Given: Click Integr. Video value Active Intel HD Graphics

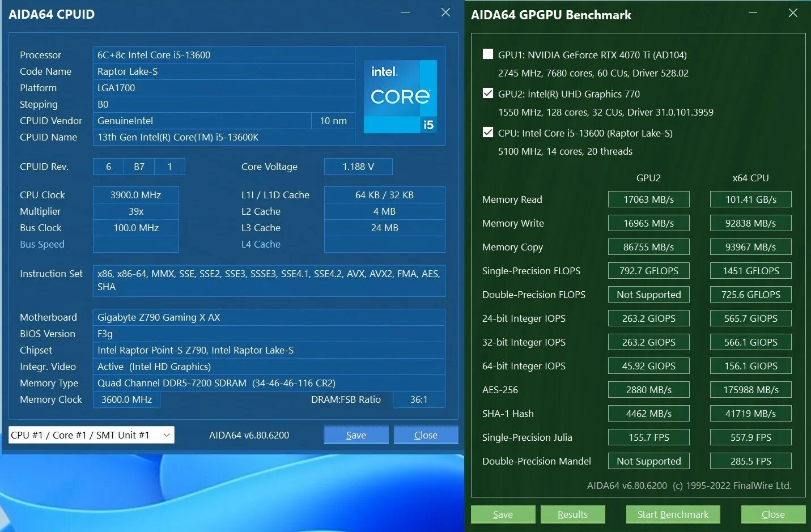Looking at the screenshot, I should click(x=269, y=367).
